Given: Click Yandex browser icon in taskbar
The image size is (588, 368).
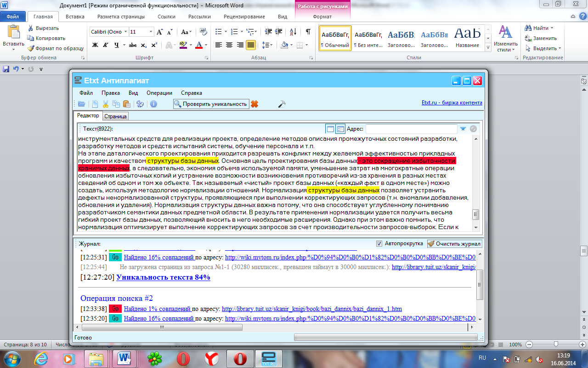Looking at the screenshot, I should [211, 358].
